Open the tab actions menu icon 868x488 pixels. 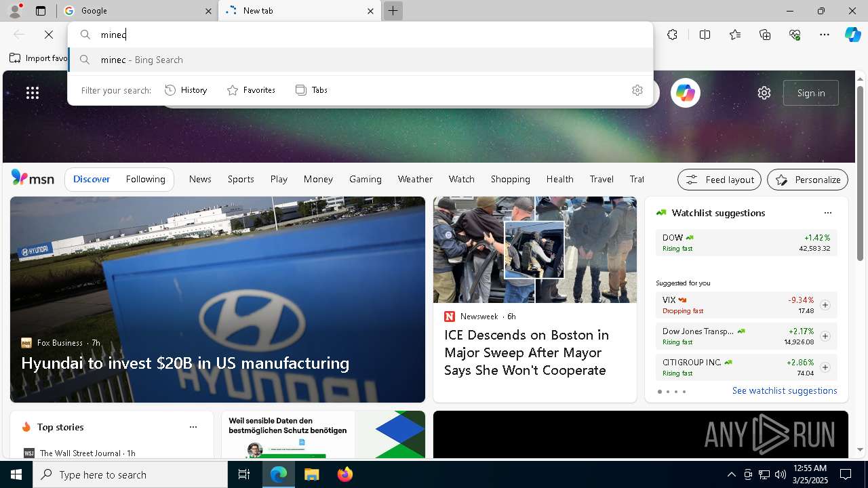[x=41, y=11]
